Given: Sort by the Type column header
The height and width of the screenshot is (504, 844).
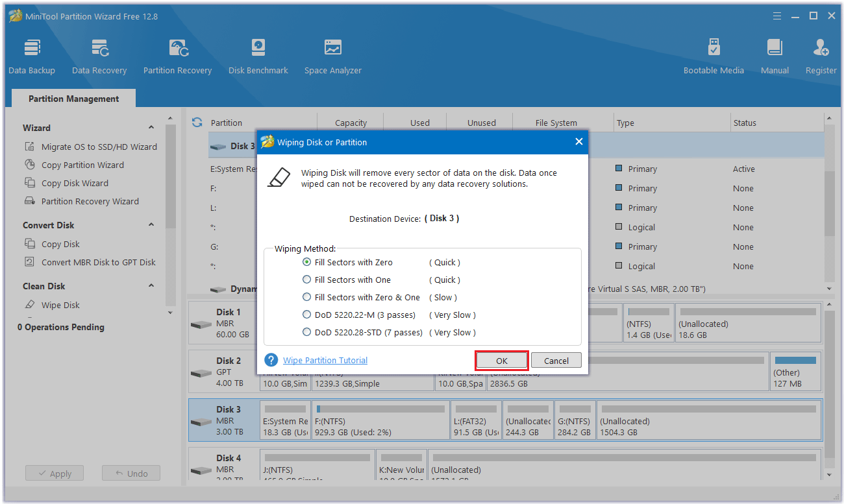Looking at the screenshot, I should [x=672, y=123].
